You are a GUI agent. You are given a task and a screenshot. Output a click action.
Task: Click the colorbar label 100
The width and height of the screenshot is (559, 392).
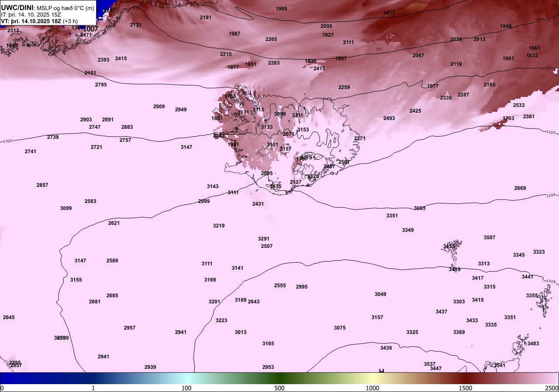click(186, 388)
